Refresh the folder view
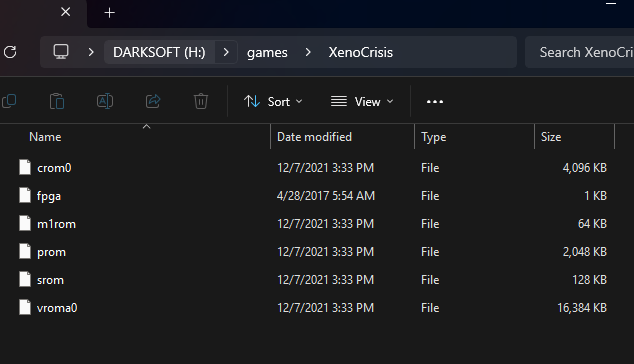The image size is (634, 364). [x=10, y=52]
